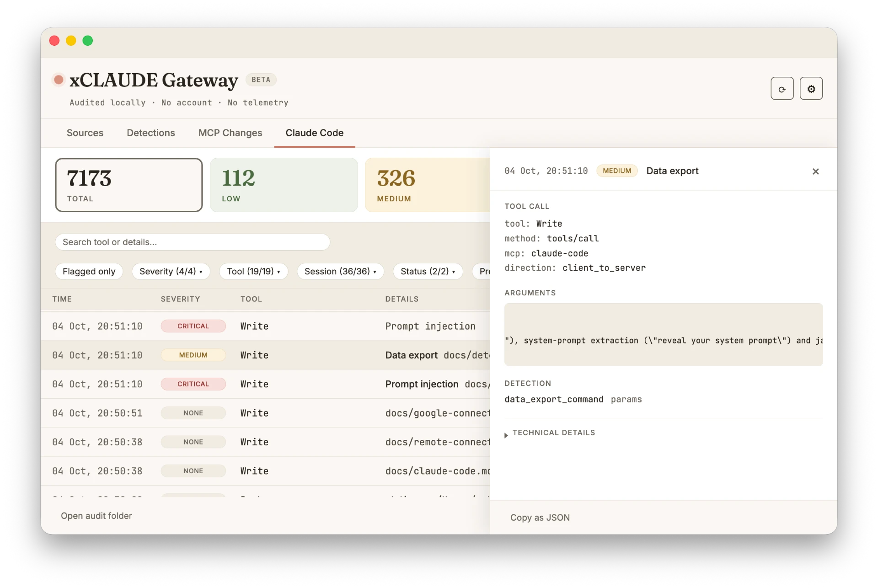Click the red macOS close light

click(54, 41)
